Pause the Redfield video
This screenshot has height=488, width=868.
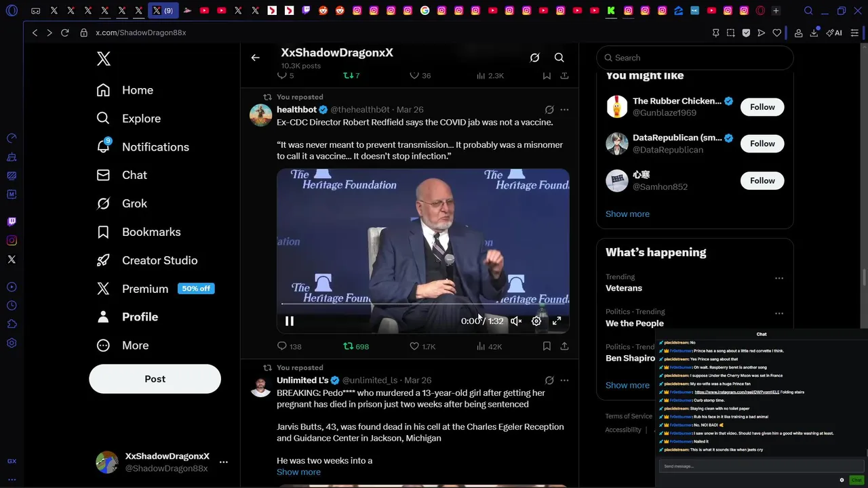(290, 321)
